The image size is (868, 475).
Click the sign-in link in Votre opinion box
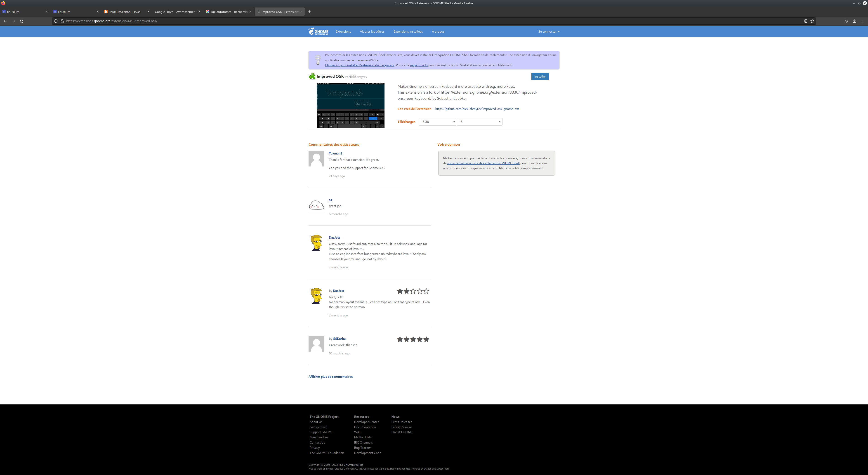pyautogui.click(x=483, y=163)
